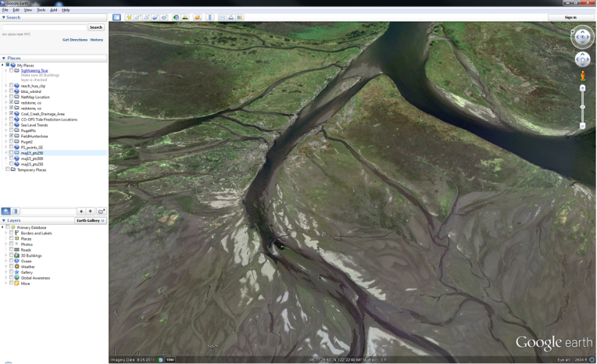Open the historical imagery clock tool
Screen dimensions: 597x364
tap(176, 17)
